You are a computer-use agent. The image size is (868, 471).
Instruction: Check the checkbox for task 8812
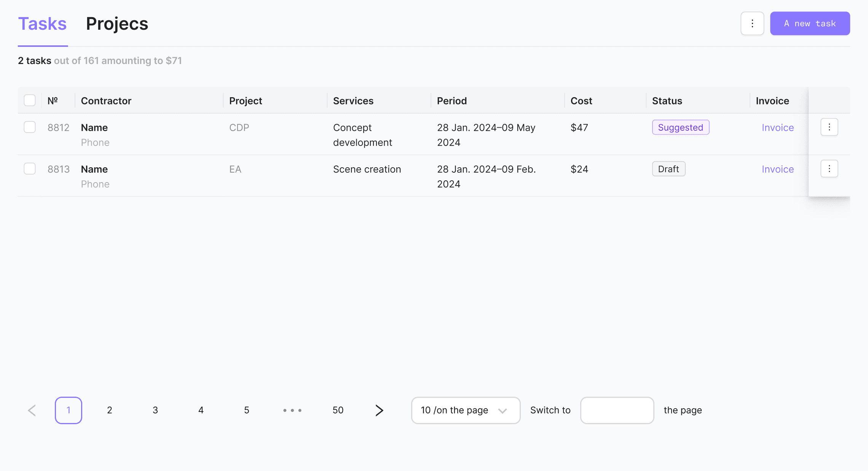[x=30, y=127]
